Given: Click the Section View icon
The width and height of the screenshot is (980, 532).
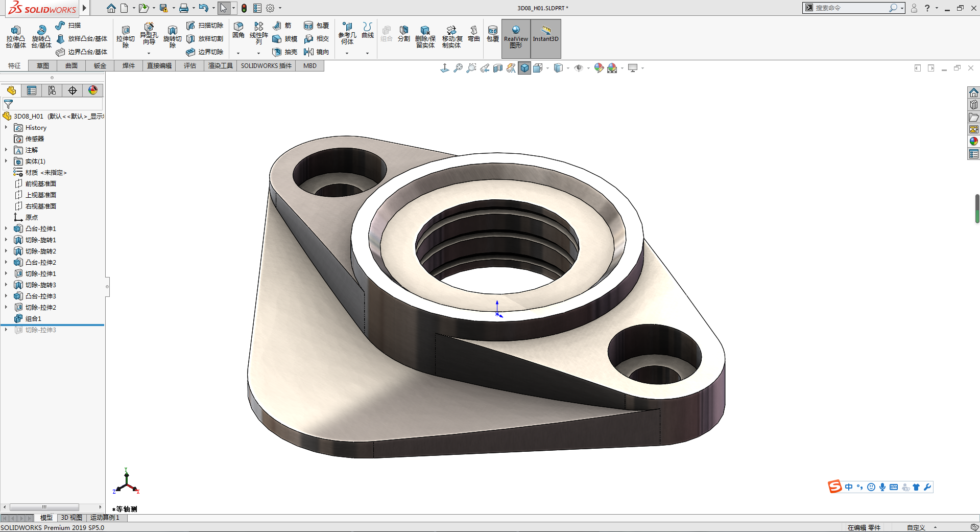Looking at the screenshot, I should tap(498, 68).
